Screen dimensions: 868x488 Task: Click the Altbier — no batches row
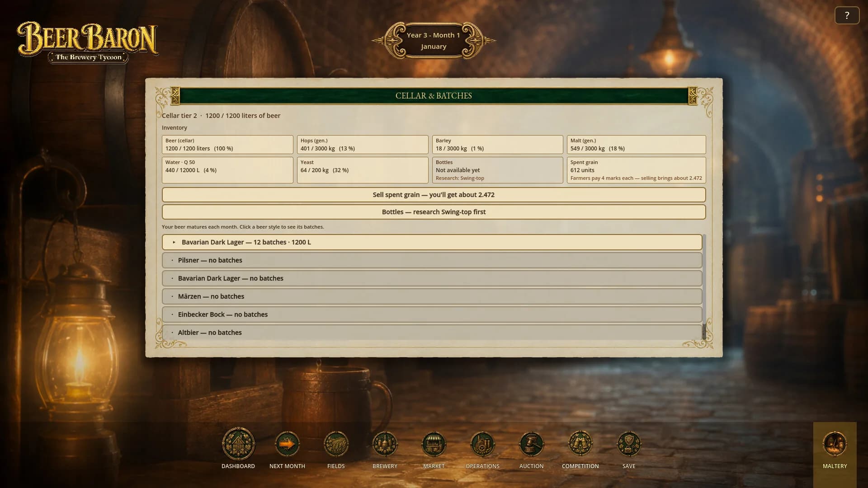tap(432, 332)
